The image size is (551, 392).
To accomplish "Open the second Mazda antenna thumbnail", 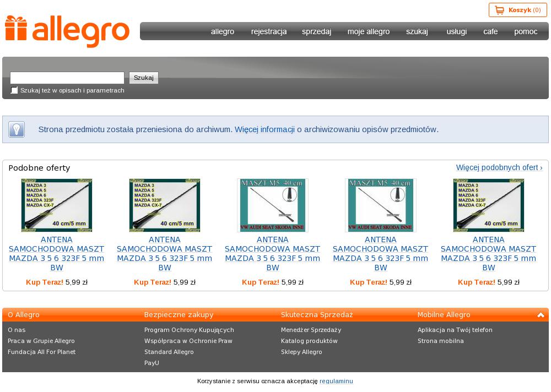I will pos(164,205).
